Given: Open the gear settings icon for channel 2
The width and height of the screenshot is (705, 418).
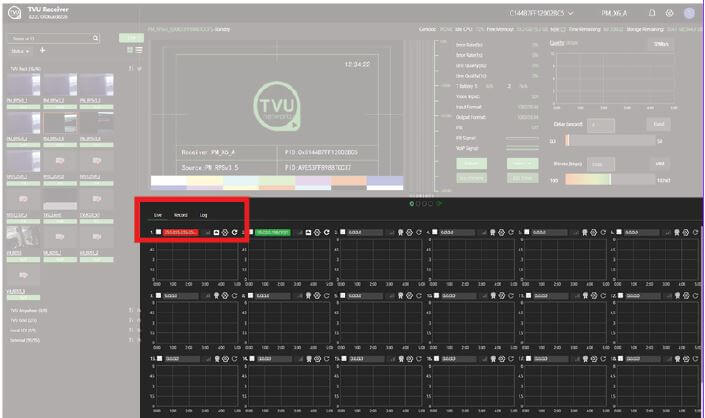Looking at the screenshot, I should (317, 232).
